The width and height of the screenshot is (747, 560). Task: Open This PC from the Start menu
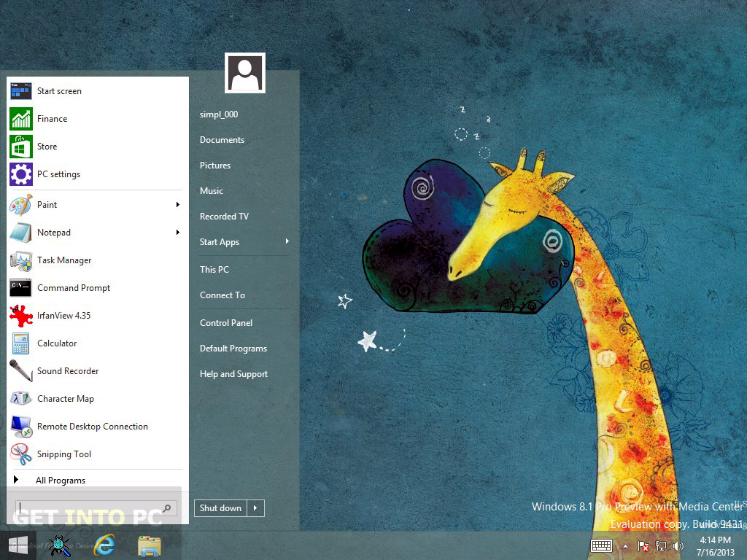214,270
